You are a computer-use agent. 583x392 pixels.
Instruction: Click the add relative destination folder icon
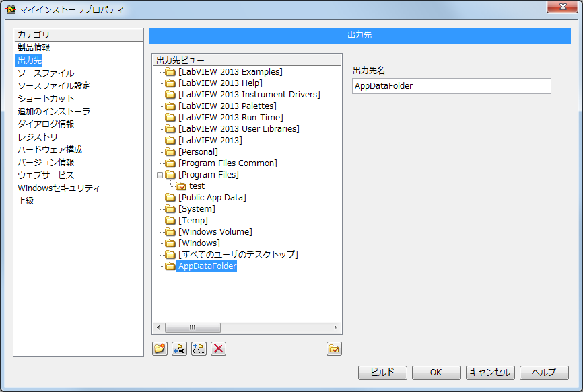(x=180, y=348)
